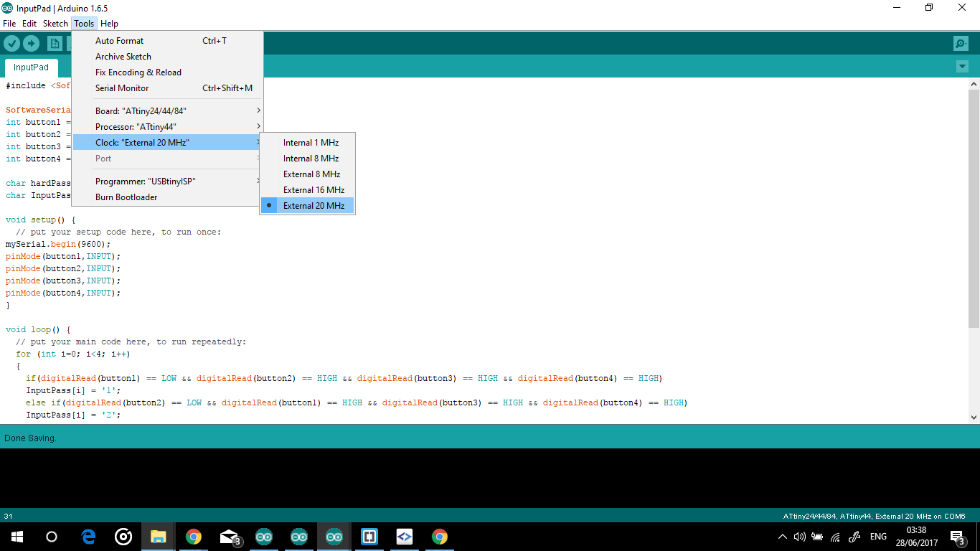
Task: Click the code line "InputPass[i] = '2';"
Action: click(73, 415)
